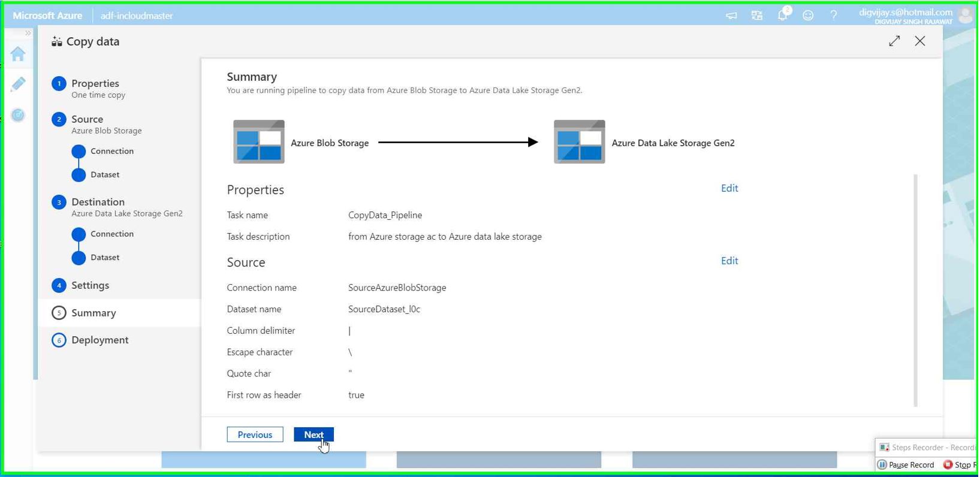Click the task description text value
Screen dimensions: 980x477
(x=445, y=237)
